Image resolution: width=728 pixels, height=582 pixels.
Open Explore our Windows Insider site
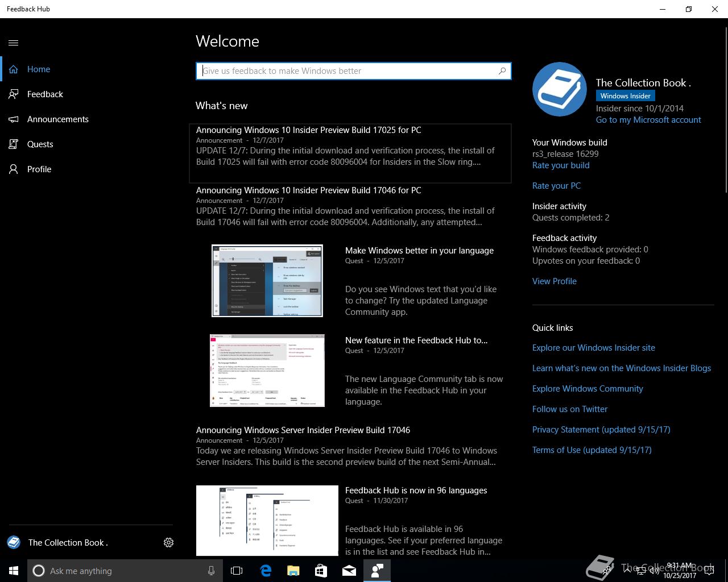(x=594, y=348)
